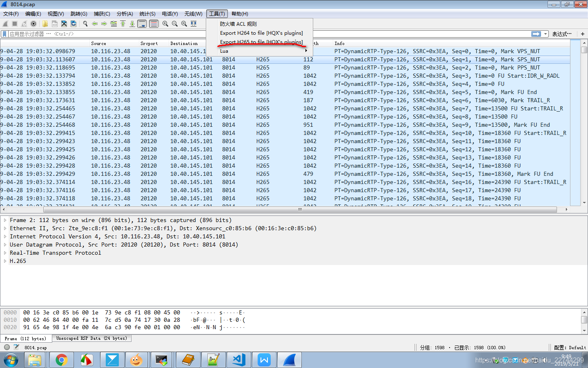The width and height of the screenshot is (588, 368).
Task: Open the 分析(A) menu
Action: point(125,14)
